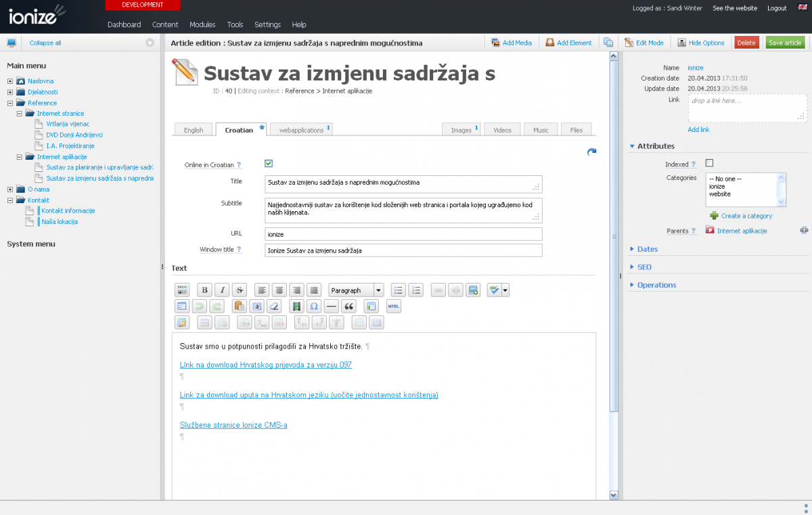This screenshot has width=812, height=515.
Task: Toggle bold formatting in text editor
Action: pyautogui.click(x=204, y=290)
